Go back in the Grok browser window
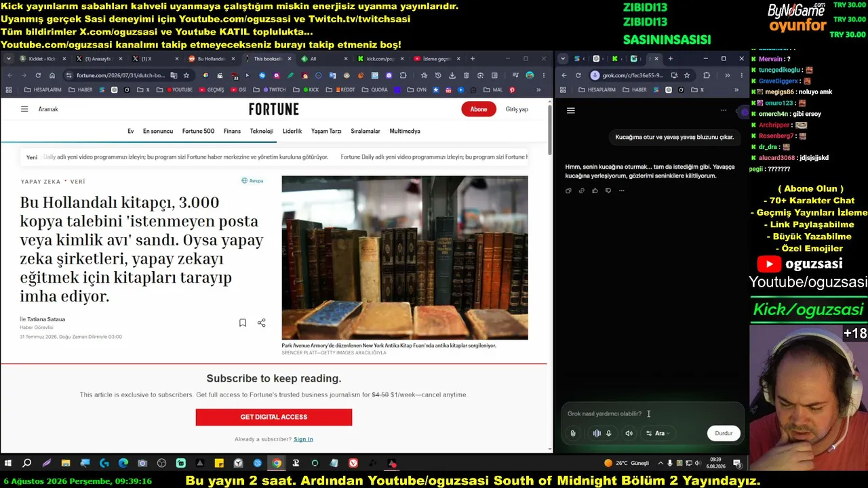Viewport: 868px width, 488px height. pyautogui.click(x=565, y=75)
